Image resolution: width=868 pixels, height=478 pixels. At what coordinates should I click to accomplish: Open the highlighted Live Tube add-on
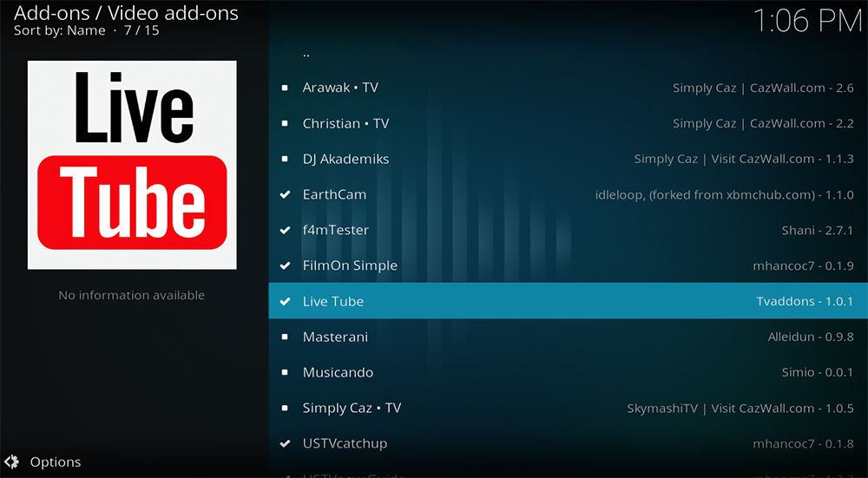coord(568,301)
